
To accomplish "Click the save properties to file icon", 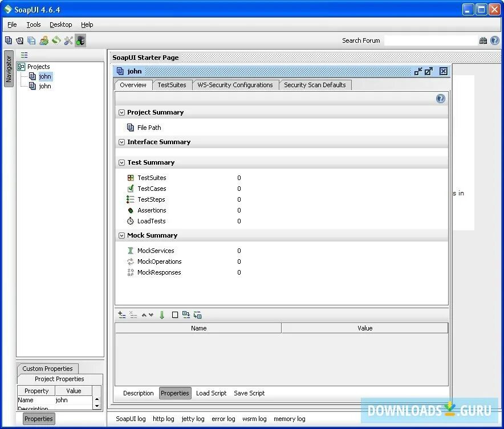I will coord(197,315).
